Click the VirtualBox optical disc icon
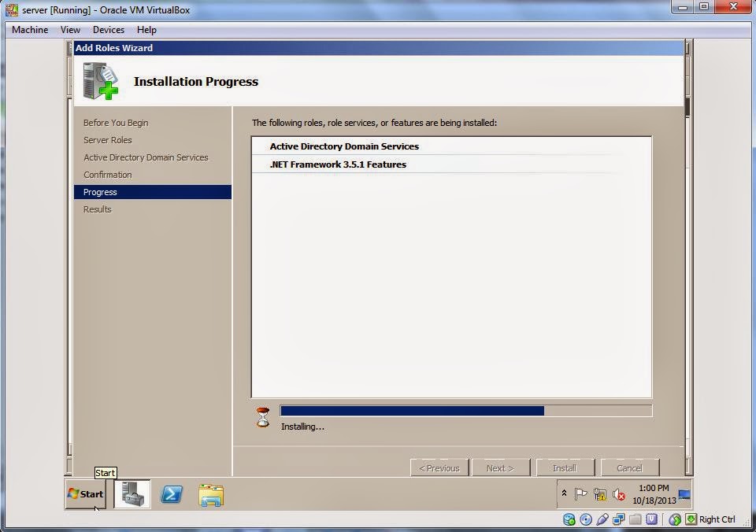The width and height of the screenshot is (756, 532). pyautogui.click(x=586, y=519)
